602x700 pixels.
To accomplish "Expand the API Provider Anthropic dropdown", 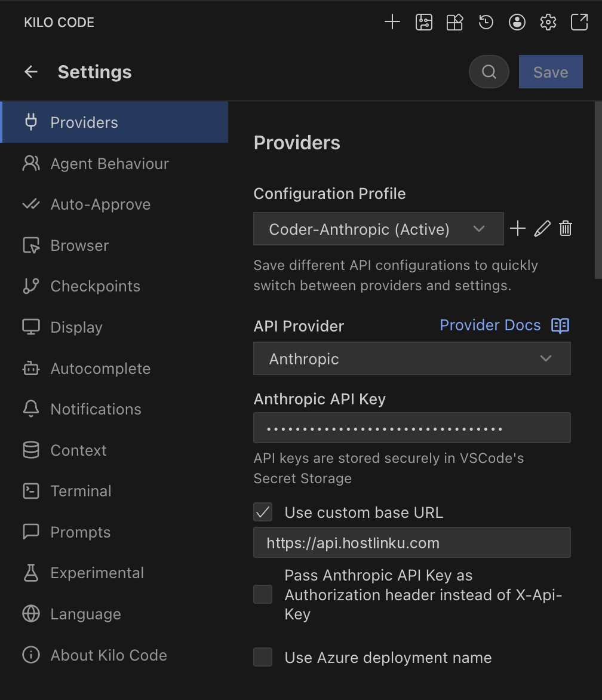I will (x=412, y=358).
